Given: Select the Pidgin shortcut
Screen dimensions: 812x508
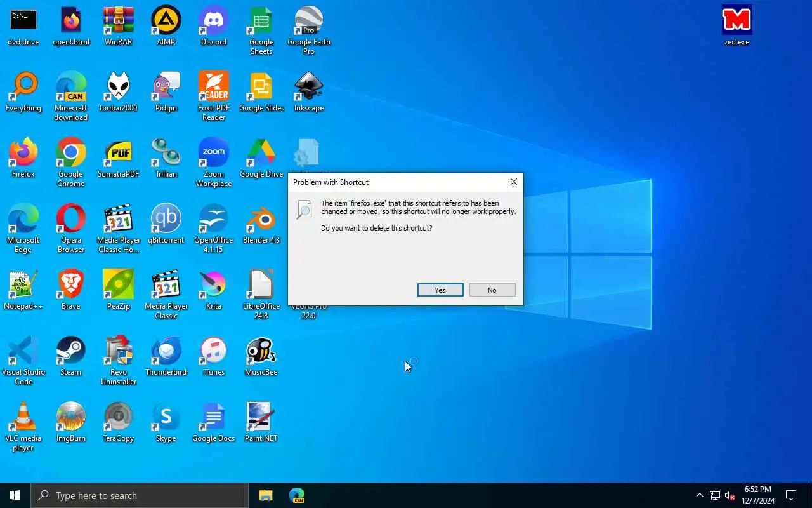Looking at the screenshot, I should 166,93.
